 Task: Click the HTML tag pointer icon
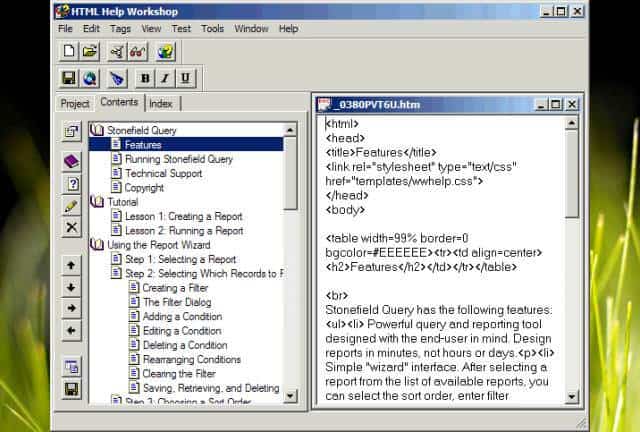[117, 78]
